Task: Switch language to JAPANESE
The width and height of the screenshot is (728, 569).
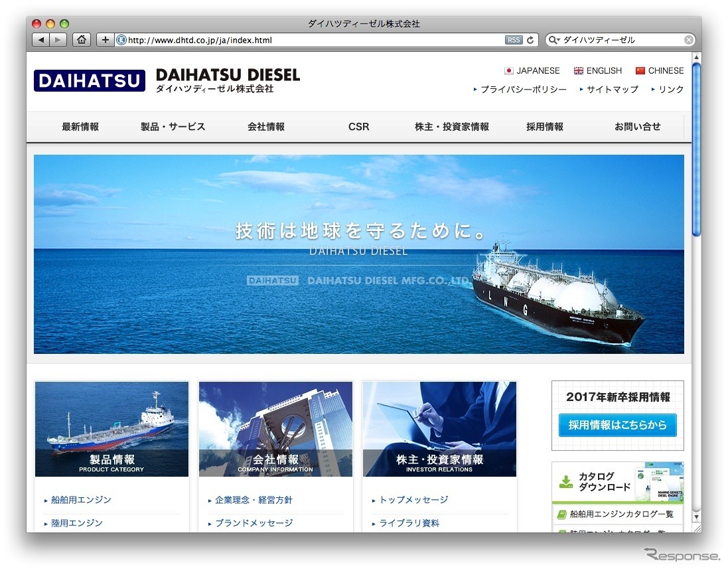Action: click(532, 70)
